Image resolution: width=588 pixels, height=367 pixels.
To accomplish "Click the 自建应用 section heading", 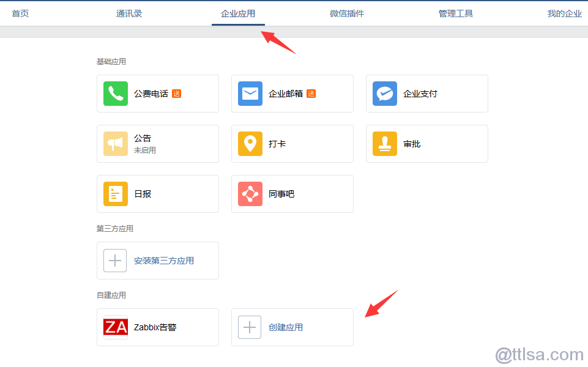I will click(x=111, y=295).
